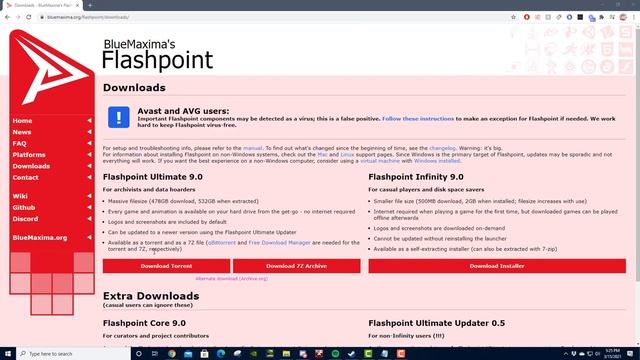Screen dimensions: 640x360
Task: Open Alternate download (Archive.org) link
Action: (x=231, y=279)
